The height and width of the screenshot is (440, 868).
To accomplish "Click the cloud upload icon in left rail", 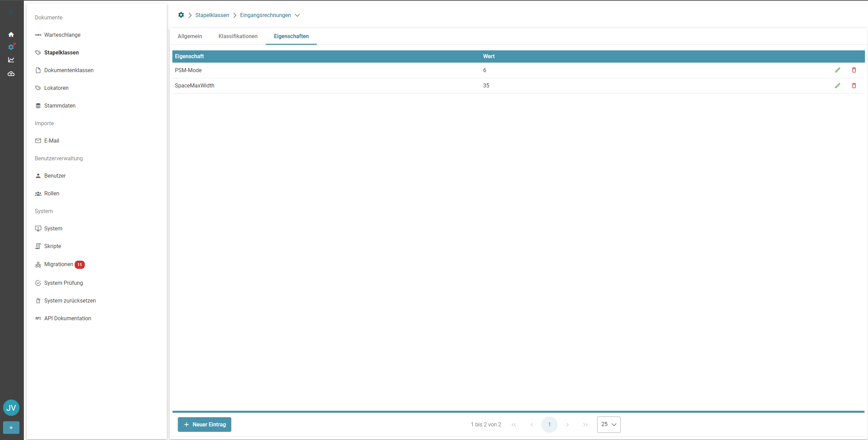I will pyautogui.click(x=11, y=74).
